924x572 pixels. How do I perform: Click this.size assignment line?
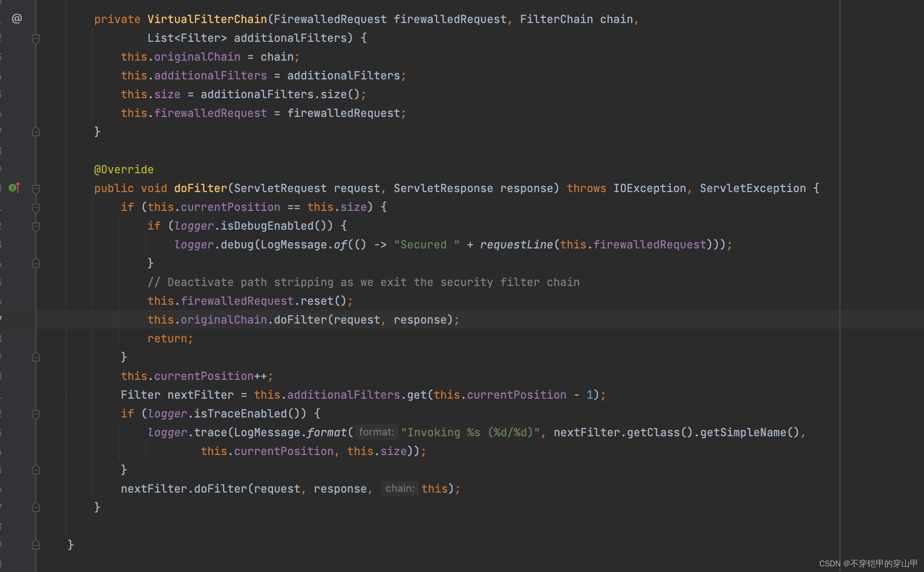pyautogui.click(x=243, y=94)
